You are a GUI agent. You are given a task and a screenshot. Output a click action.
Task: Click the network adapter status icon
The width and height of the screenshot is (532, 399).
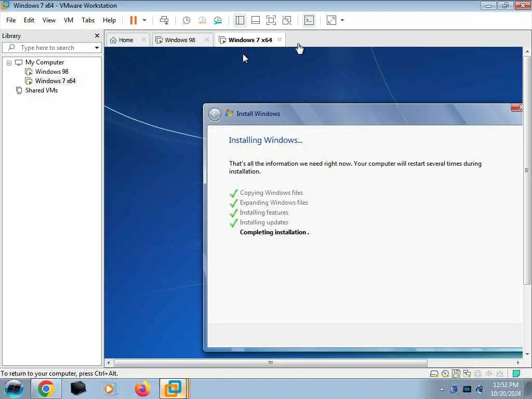[x=467, y=374]
